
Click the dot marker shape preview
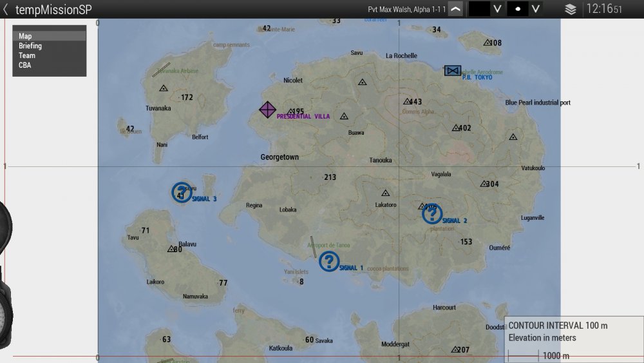point(518,9)
